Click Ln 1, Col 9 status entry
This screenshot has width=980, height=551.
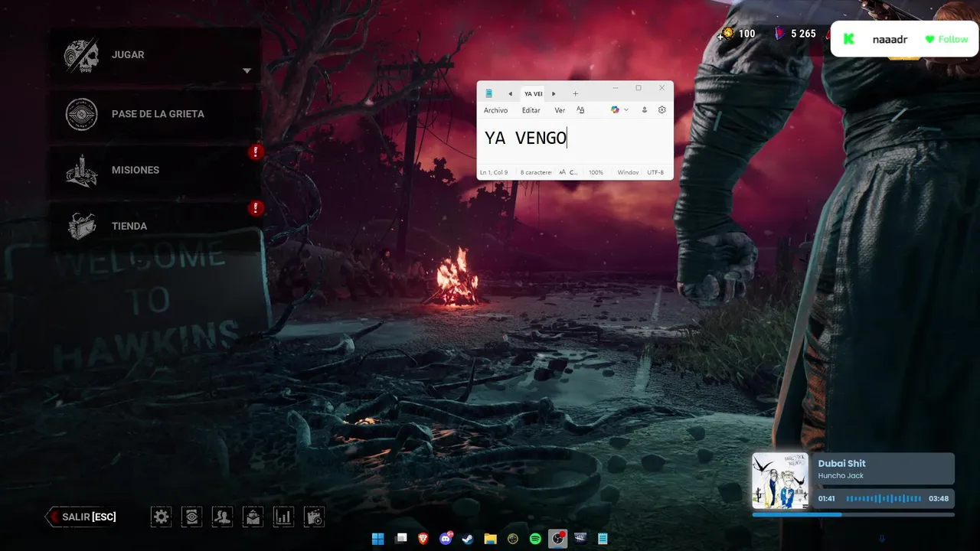494,173
